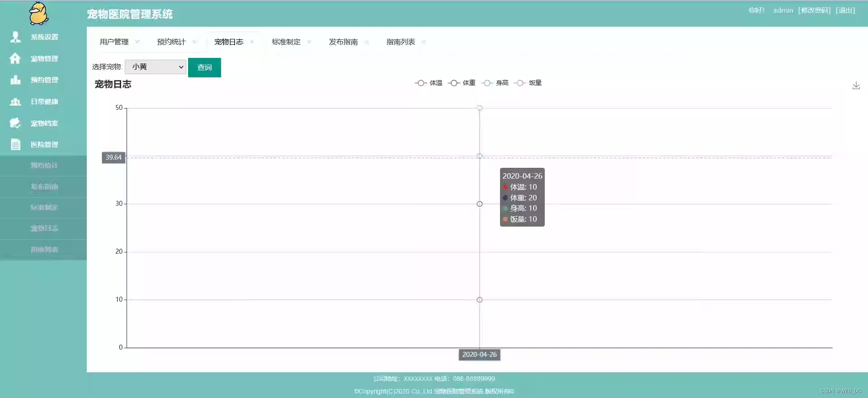868x398 pixels.
Task: Toggle 饭量 series in chart legend
Action: click(x=528, y=83)
